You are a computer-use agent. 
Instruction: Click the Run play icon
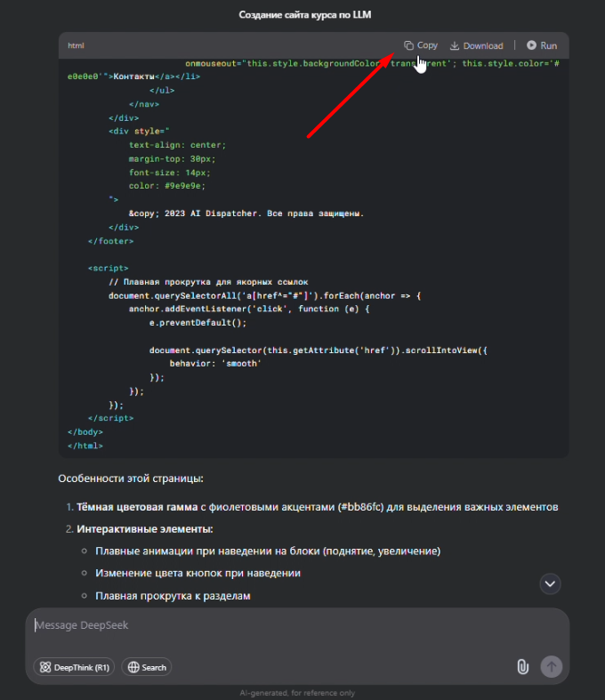531,45
